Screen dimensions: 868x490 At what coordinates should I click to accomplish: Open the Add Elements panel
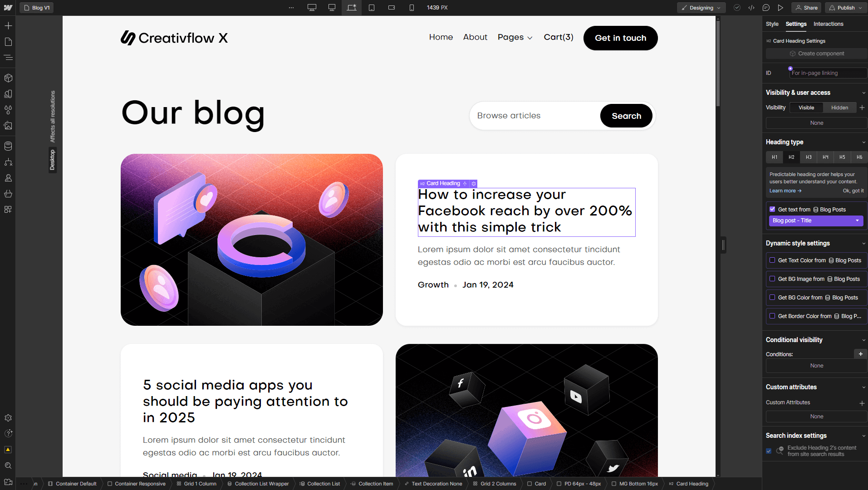8,25
